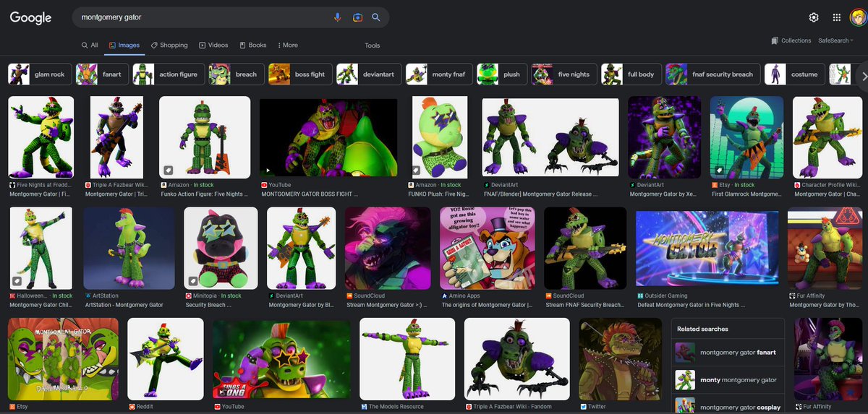Open the ArtStation Montgomery Gator thumbnail
868x414 pixels.
pos(129,249)
